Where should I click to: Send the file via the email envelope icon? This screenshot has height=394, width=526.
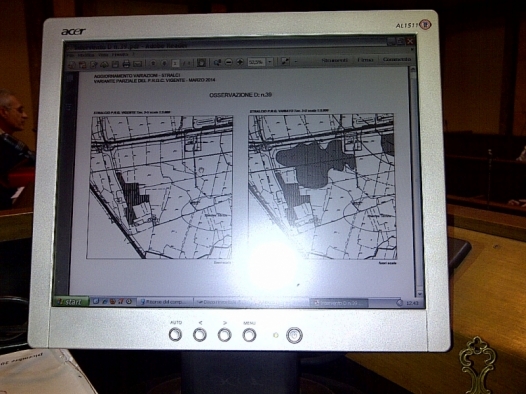(138, 64)
